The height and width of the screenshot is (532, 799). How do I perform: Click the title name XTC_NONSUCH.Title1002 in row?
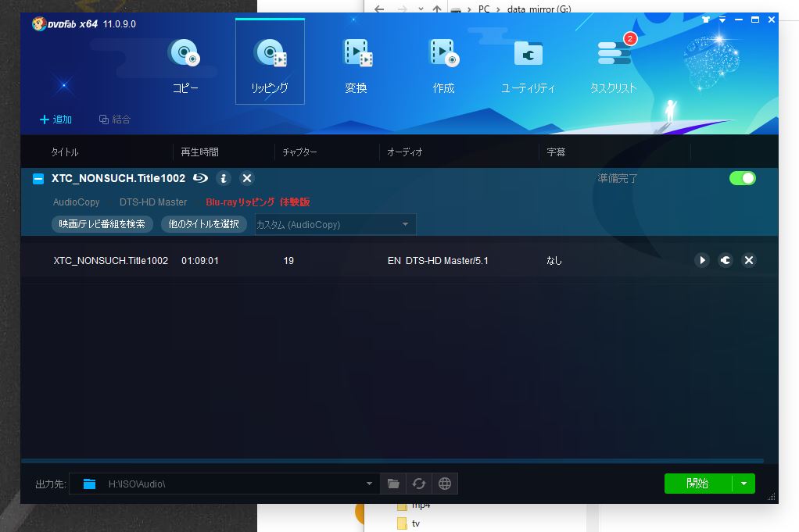(110, 261)
